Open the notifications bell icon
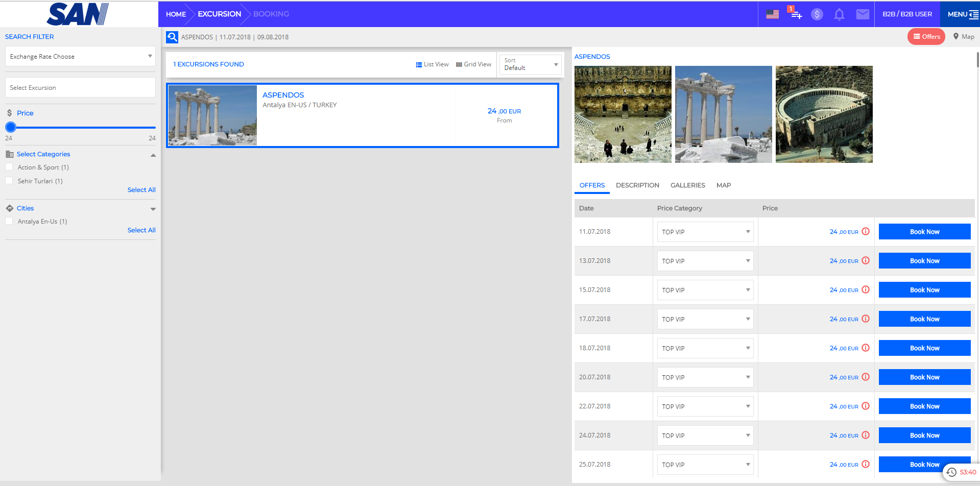980x486 pixels. point(839,14)
